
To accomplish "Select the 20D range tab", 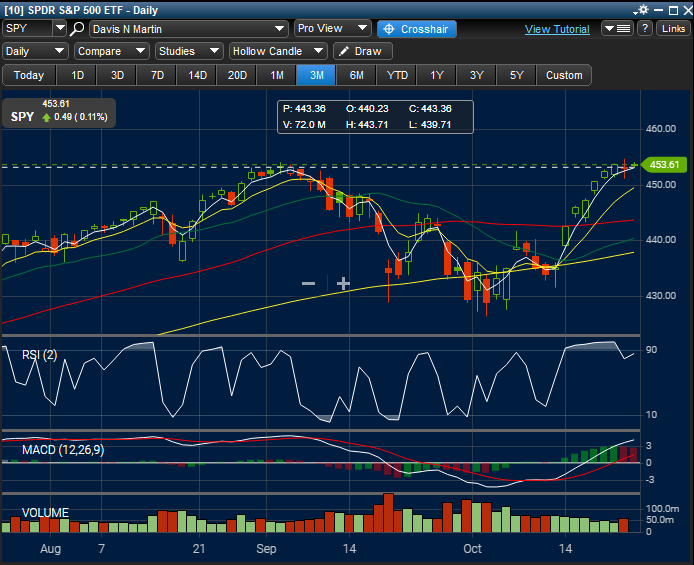I will pyautogui.click(x=237, y=75).
